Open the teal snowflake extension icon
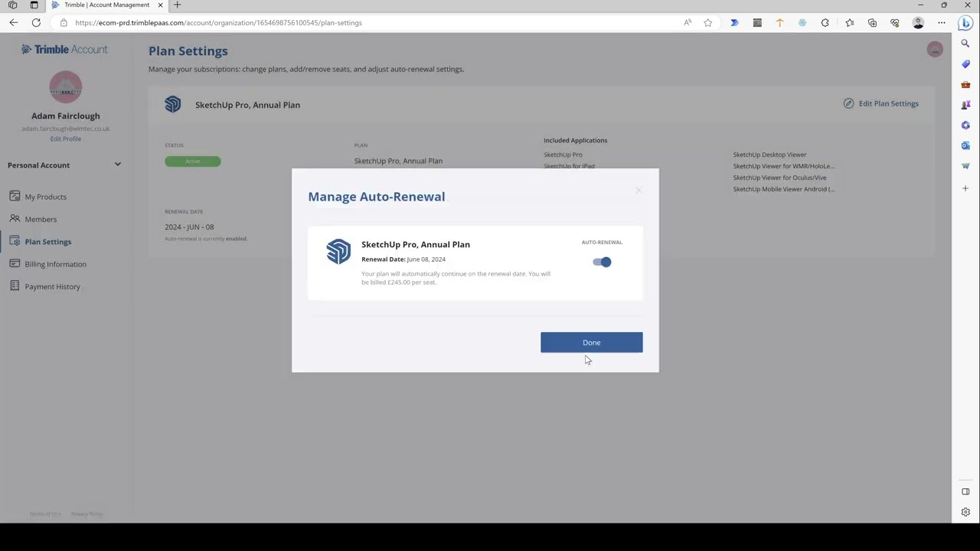 [x=802, y=23]
